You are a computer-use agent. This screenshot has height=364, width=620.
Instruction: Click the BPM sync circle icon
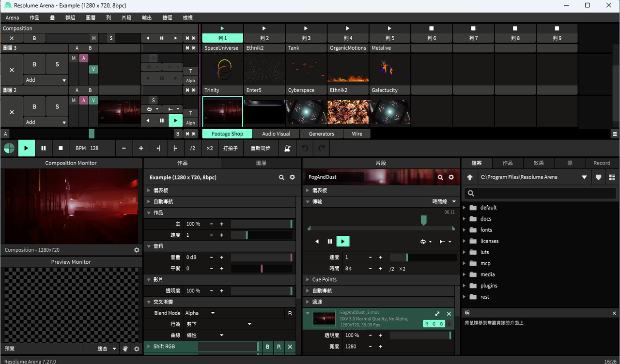9,148
